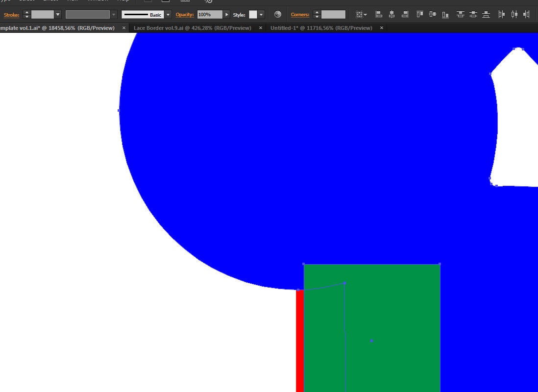Click Vertical Align Bottom icon
This screenshot has width=538, height=392.
(x=445, y=15)
